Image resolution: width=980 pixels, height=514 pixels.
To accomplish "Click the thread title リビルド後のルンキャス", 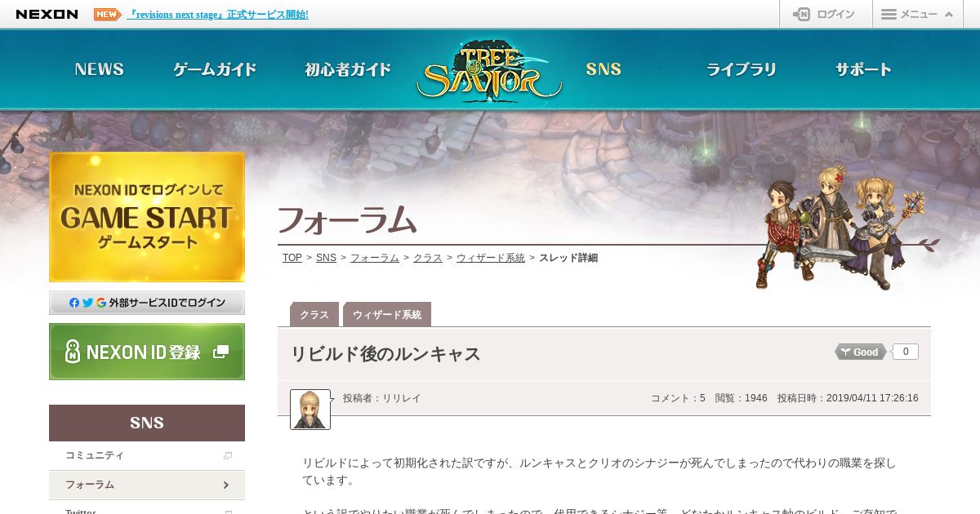I will click(385, 354).
